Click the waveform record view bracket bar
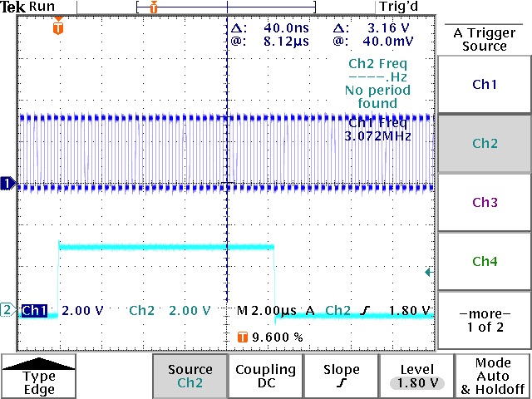 226,7
